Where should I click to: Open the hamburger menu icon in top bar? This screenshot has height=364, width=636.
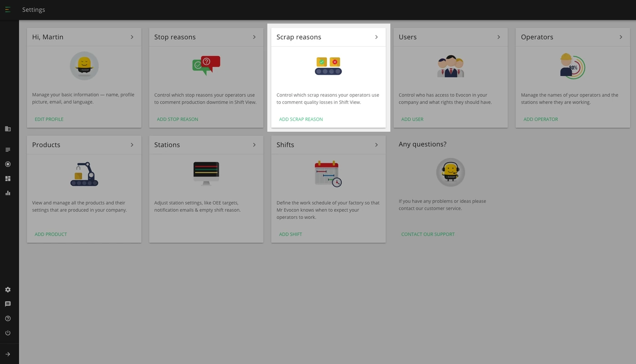[8, 10]
